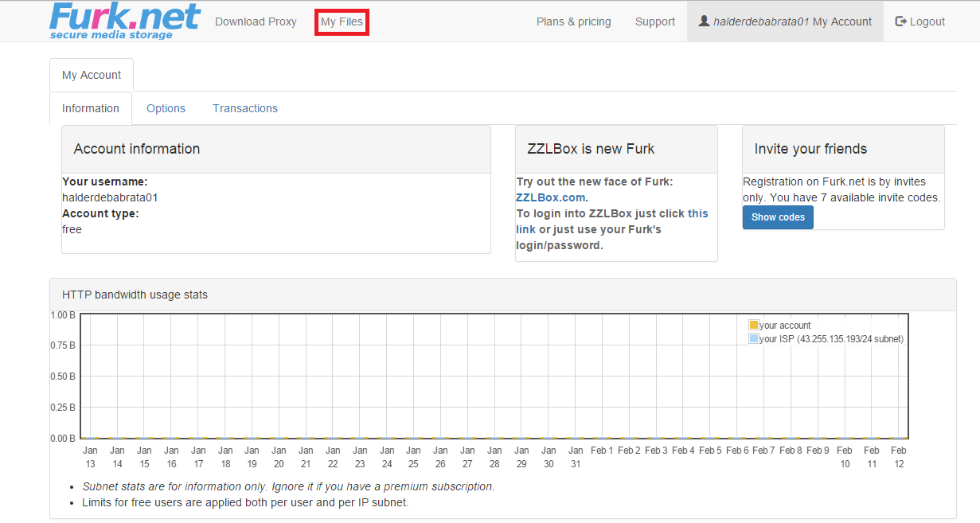Click the 'Your username:' label
This screenshot has height=523, width=980.
pyautogui.click(x=105, y=181)
